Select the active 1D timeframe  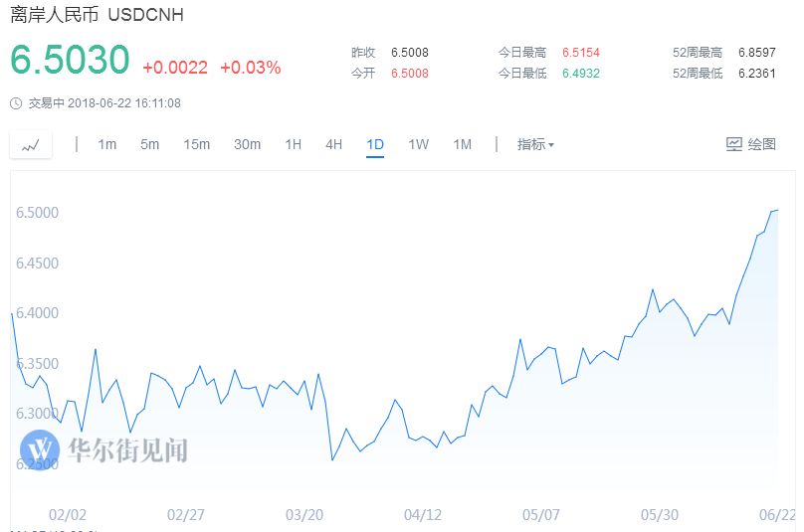pos(375,144)
